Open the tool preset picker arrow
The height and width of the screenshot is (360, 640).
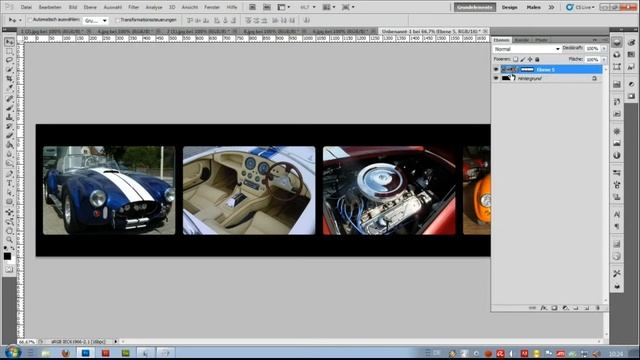pos(20,20)
